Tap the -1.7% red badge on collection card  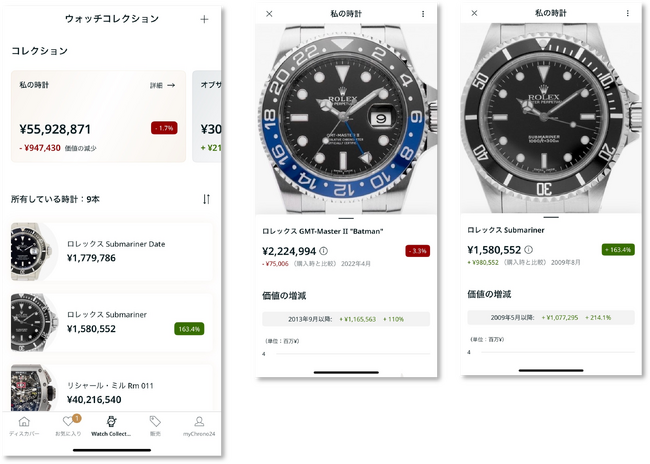[x=164, y=128]
